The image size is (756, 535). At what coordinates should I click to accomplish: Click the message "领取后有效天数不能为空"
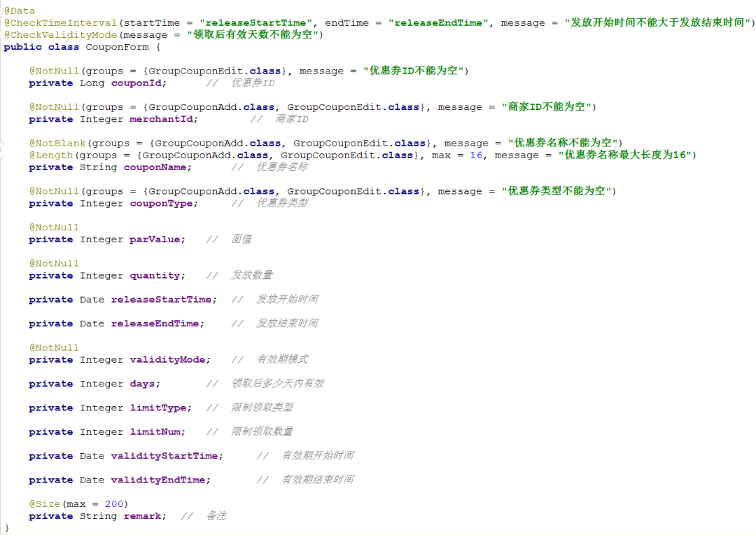pos(253,35)
